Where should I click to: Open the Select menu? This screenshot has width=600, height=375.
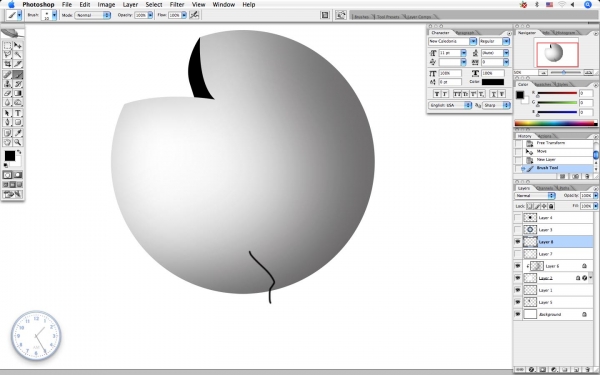coord(153,5)
